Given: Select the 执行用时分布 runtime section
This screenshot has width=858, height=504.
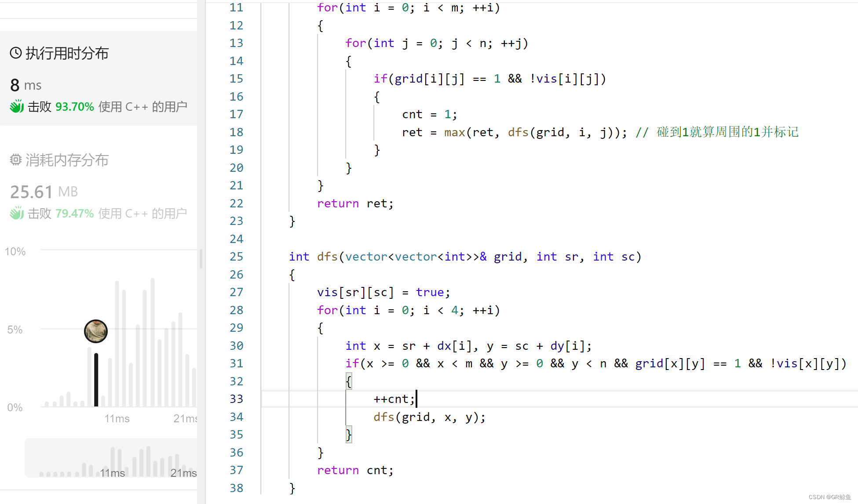Looking at the screenshot, I should 67,53.
